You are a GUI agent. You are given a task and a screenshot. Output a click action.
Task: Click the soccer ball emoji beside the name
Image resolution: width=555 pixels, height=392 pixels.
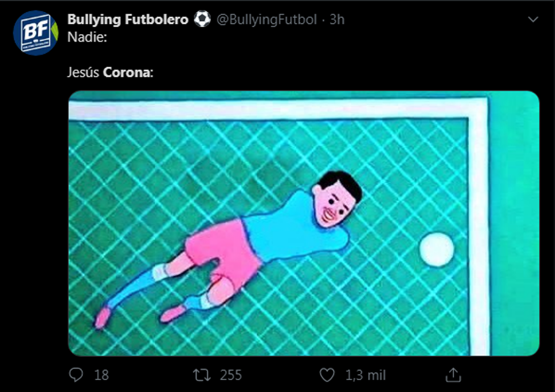point(203,19)
